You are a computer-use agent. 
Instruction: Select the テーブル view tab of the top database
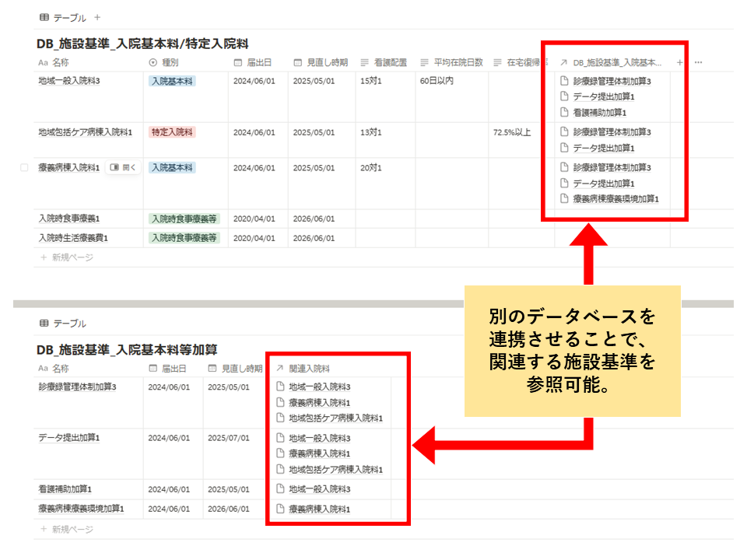pyautogui.click(x=63, y=17)
